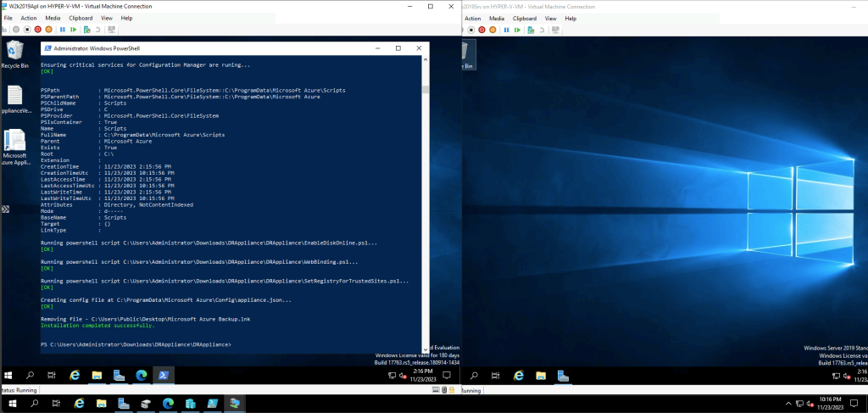
Task: Open Action menu in W2k2019Srv window
Action: (473, 19)
